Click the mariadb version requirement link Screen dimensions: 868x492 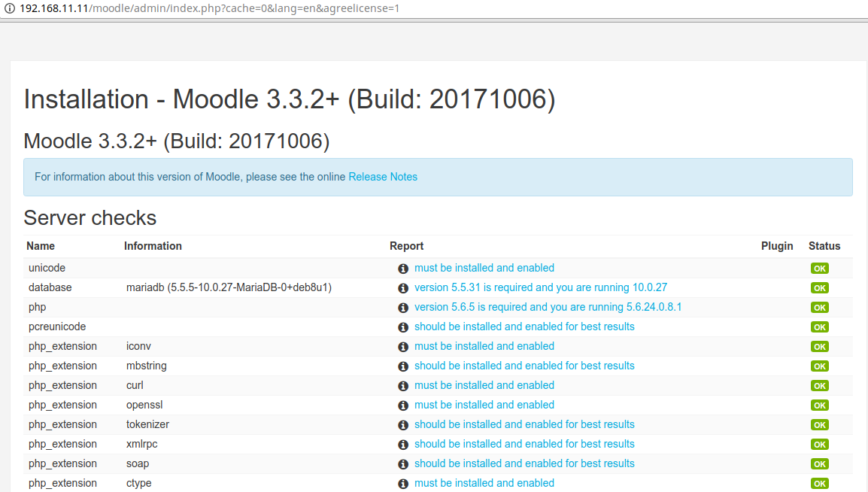click(x=540, y=287)
